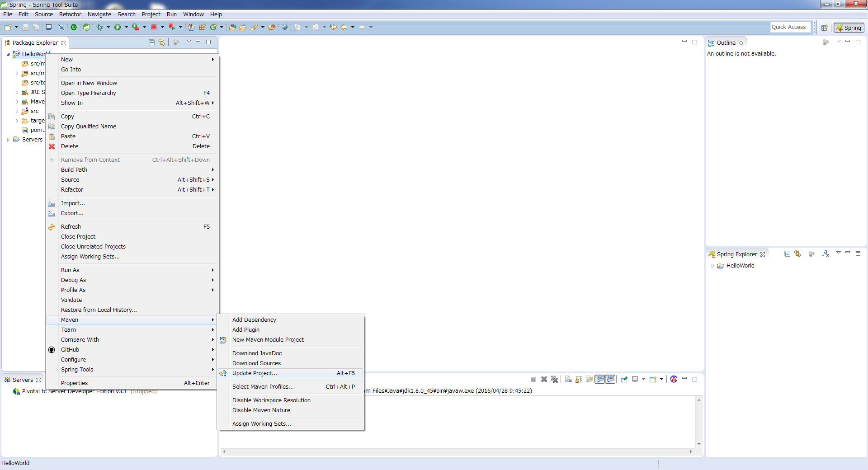Click the red Stop toolbar icon

pos(154,27)
